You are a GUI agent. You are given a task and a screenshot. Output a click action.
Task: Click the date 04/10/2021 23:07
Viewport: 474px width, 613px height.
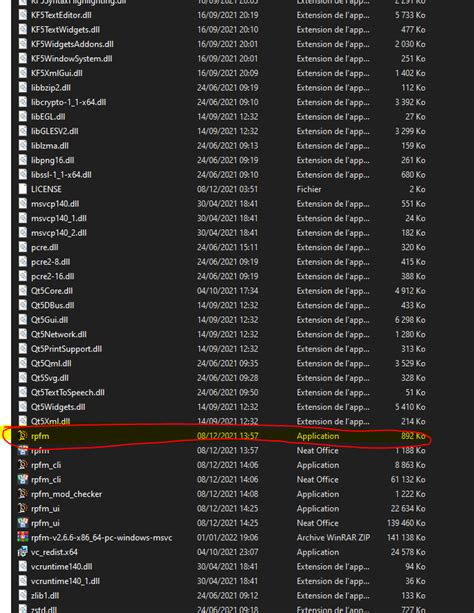pos(228,552)
